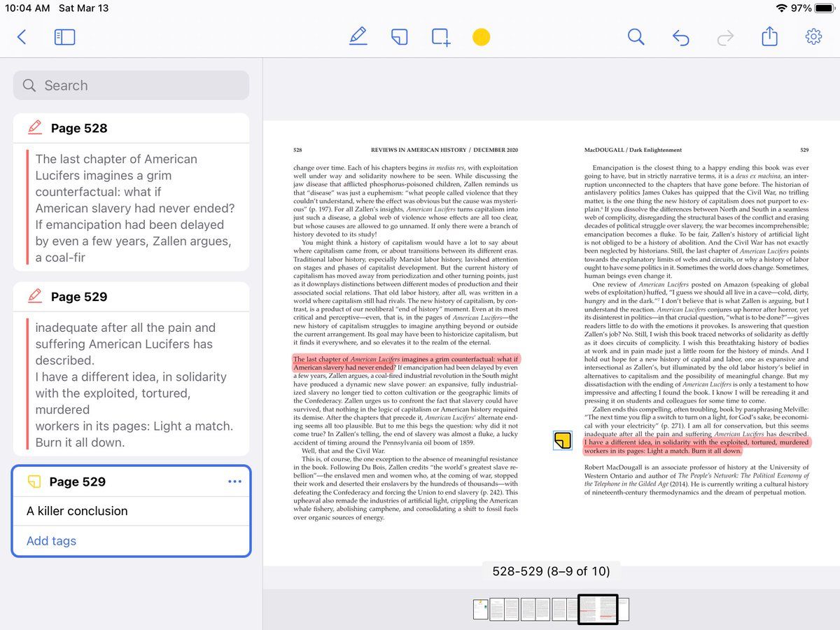
Task: Open more options for Page 529 note
Action: (234, 482)
